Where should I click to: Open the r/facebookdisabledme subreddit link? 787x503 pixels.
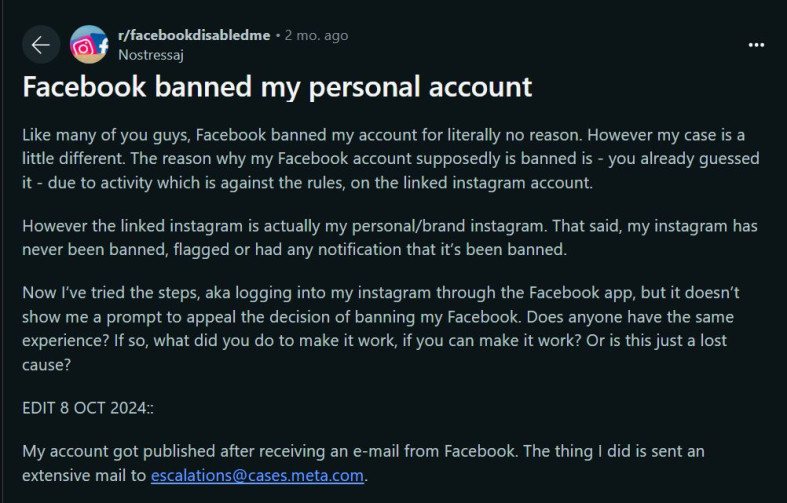[x=194, y=35]
